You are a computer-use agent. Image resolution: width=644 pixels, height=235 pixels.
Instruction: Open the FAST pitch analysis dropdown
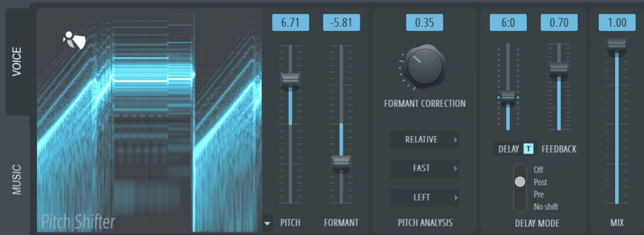click(425, 168)
